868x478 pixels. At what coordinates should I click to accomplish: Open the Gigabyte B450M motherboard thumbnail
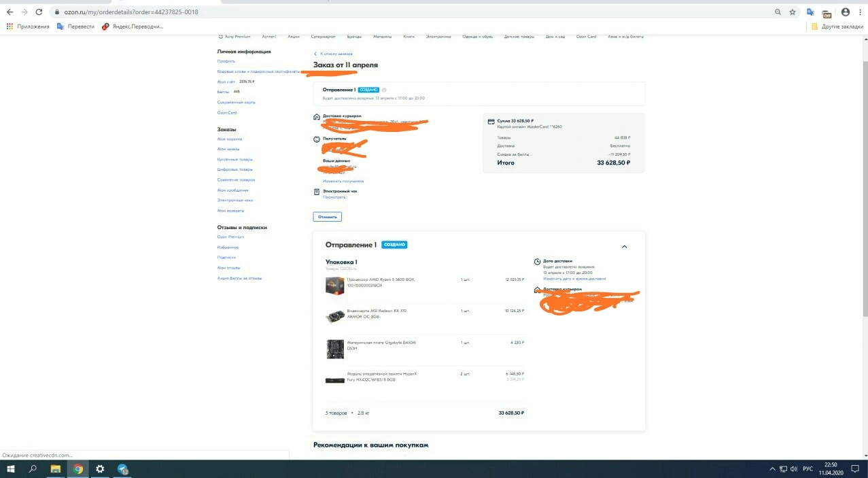pyautogui.click(x=335, y=349)
